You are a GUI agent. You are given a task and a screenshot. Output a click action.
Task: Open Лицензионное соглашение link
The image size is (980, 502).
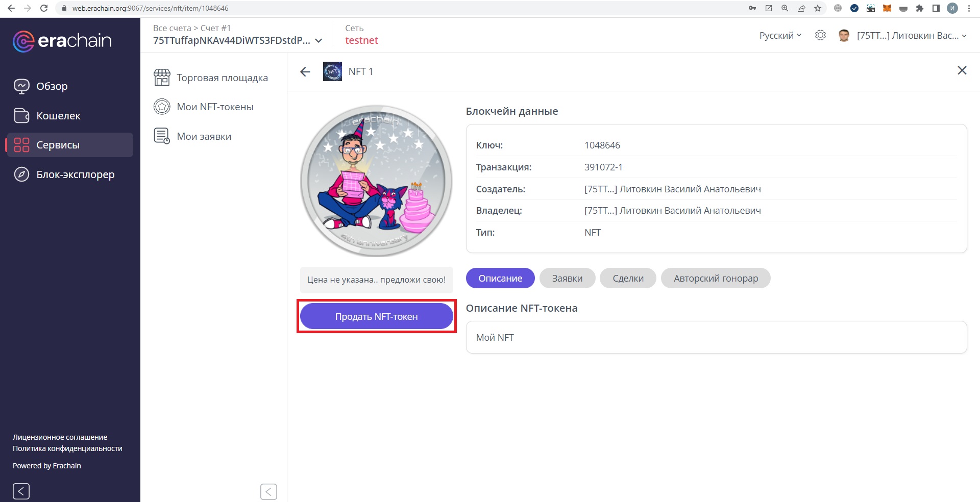(60, 437)
